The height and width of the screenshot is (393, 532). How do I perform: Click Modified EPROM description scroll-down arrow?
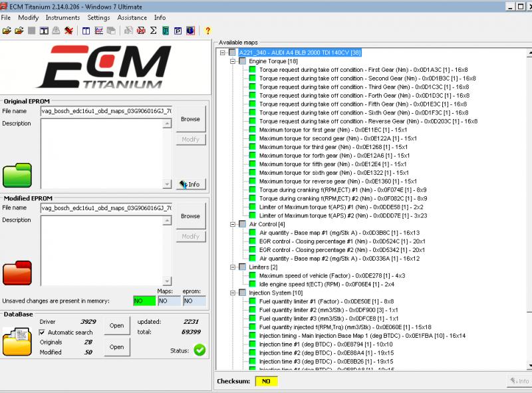(x=167, y=281)
